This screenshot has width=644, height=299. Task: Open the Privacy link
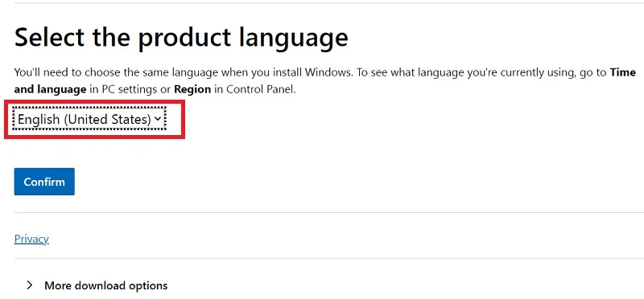coord(31,239)
